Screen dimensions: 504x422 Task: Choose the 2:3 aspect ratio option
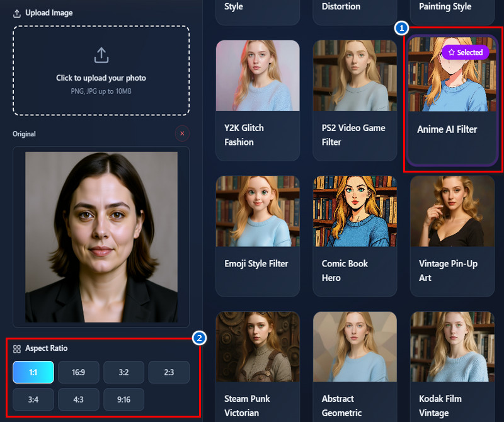pyautogui.click(x=169, y=372)
